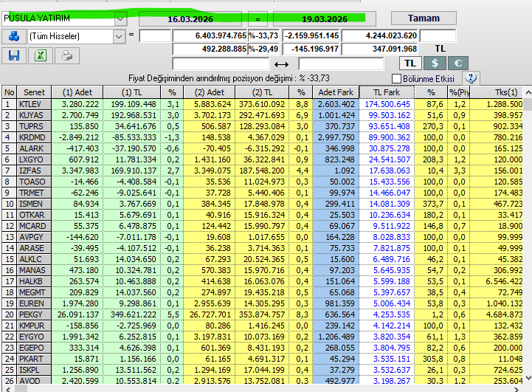The height and width of the screenshot is (392, 532).
Task: Click the total value 6.403.974.765
Action: coord(210,36)
